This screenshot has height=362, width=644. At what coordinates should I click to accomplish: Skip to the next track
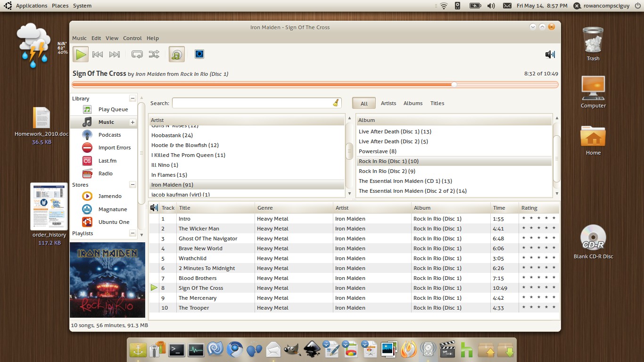[115, 55]
